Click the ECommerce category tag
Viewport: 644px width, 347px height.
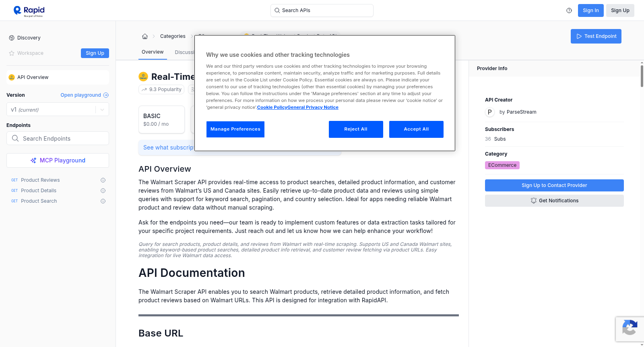(502, 165)
